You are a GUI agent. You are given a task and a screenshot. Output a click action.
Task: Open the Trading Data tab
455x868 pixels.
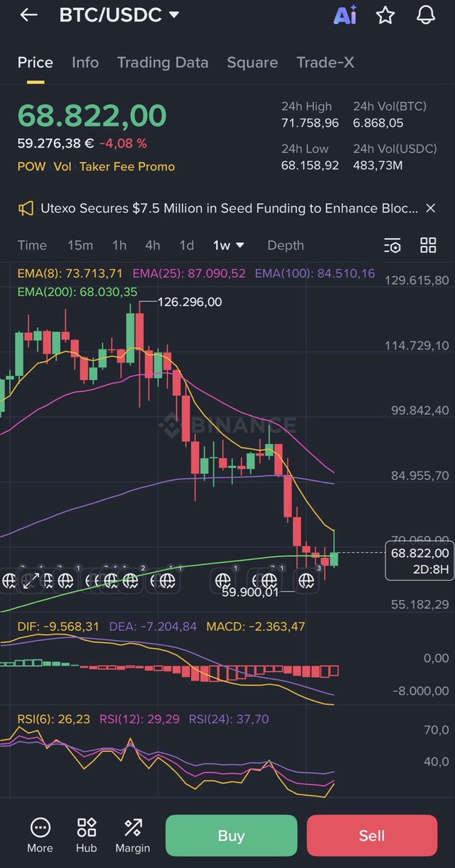tap(163, 63)
